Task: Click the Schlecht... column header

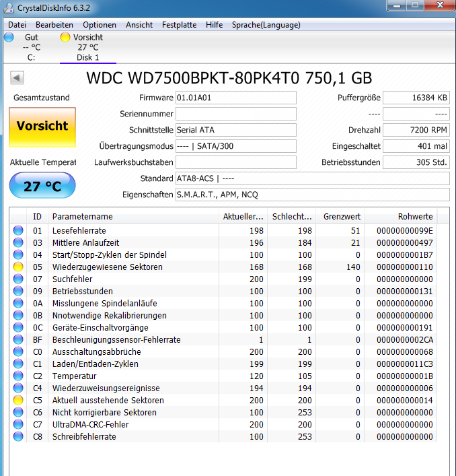Action: point(292,216)
